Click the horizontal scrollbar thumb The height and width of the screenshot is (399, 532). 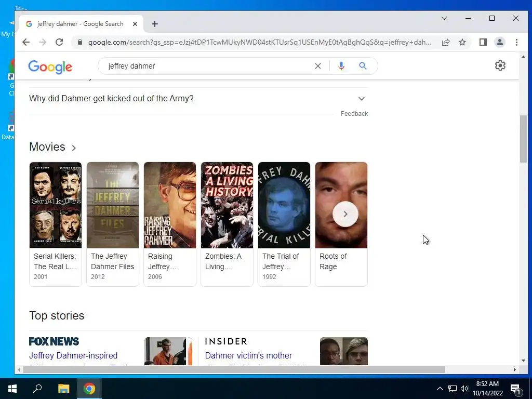(234, 369)
